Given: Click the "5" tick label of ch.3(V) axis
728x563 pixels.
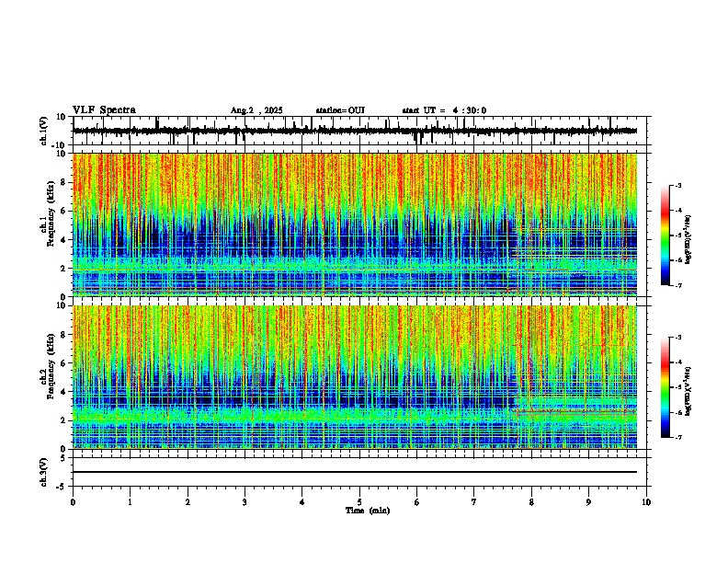Looking at the screenshot, I should point(63,458).
